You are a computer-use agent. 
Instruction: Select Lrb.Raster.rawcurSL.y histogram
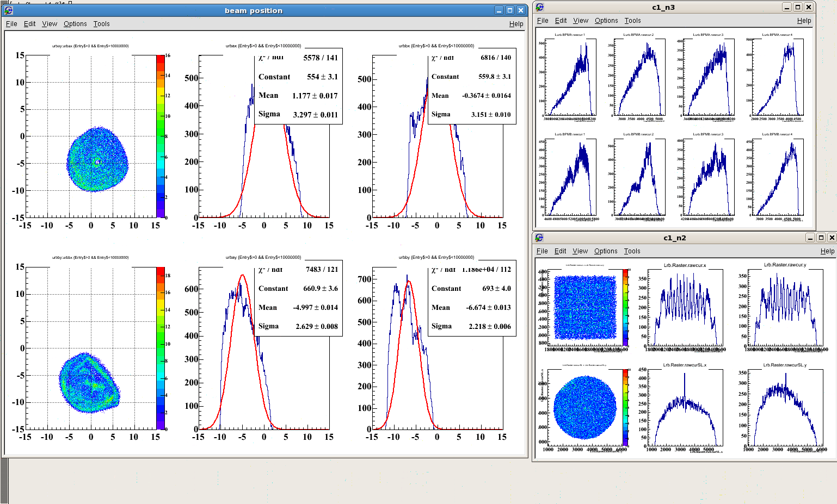785,407
